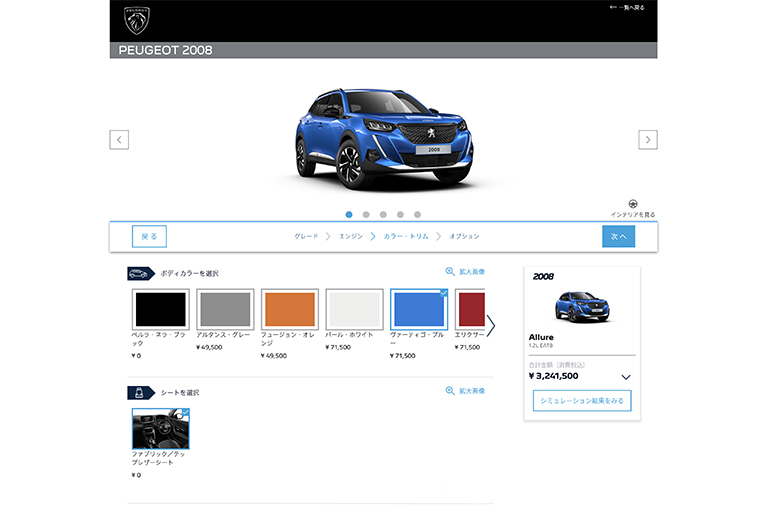Screen dimensions: 768x513
Task: Show next car view with right arrow
Action: (x=648, y=140)
